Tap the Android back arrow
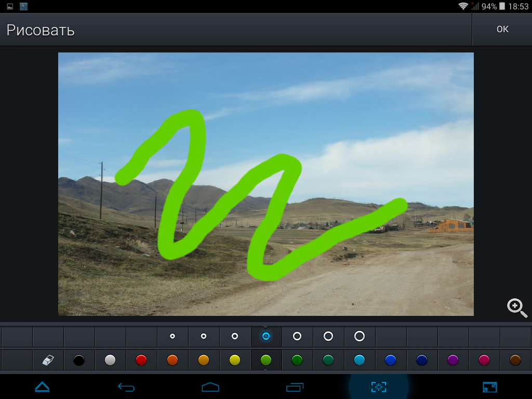The height and width of the screenshot is (399, 532). 126,387
